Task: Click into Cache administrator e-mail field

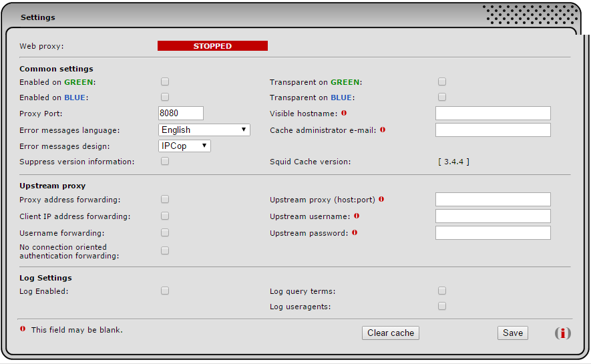Action: click(493, 130)
